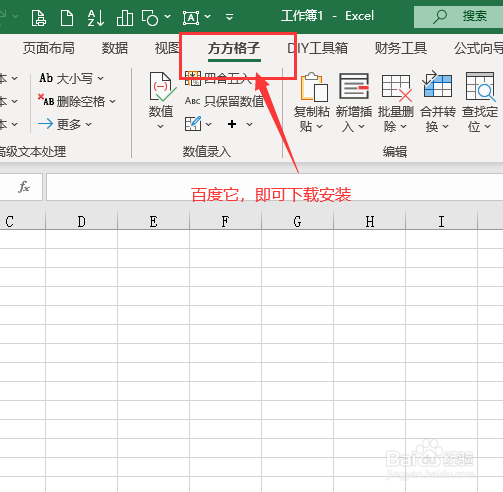Select column E header
This screenshot has width=503, height=492.
coord(153,221)
